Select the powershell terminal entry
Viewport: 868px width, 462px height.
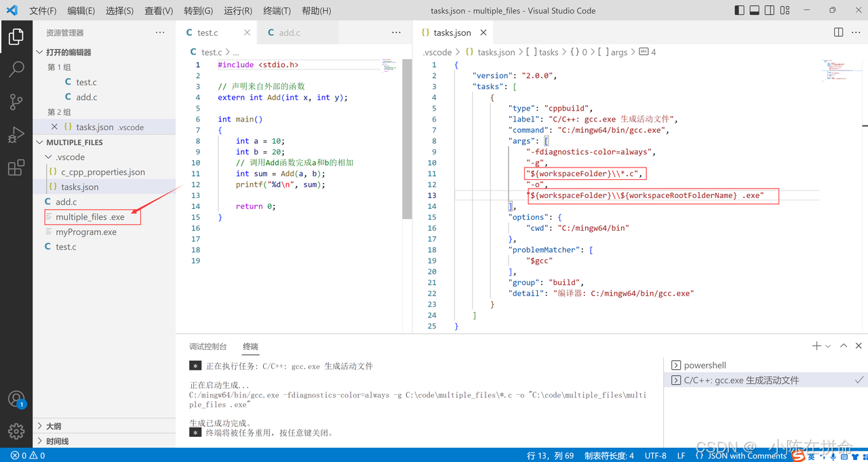(x=765, y=365)
